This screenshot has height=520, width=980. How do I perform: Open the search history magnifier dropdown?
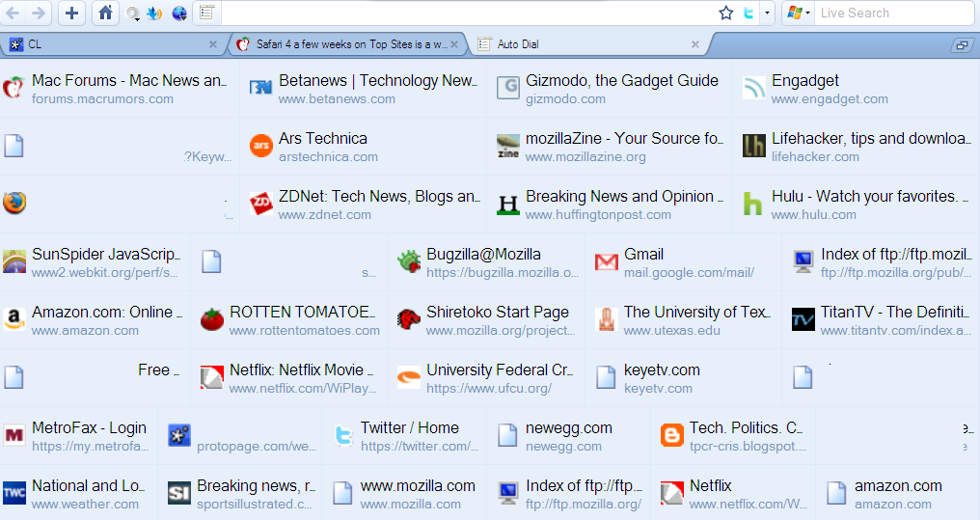(x=132, y=14)
